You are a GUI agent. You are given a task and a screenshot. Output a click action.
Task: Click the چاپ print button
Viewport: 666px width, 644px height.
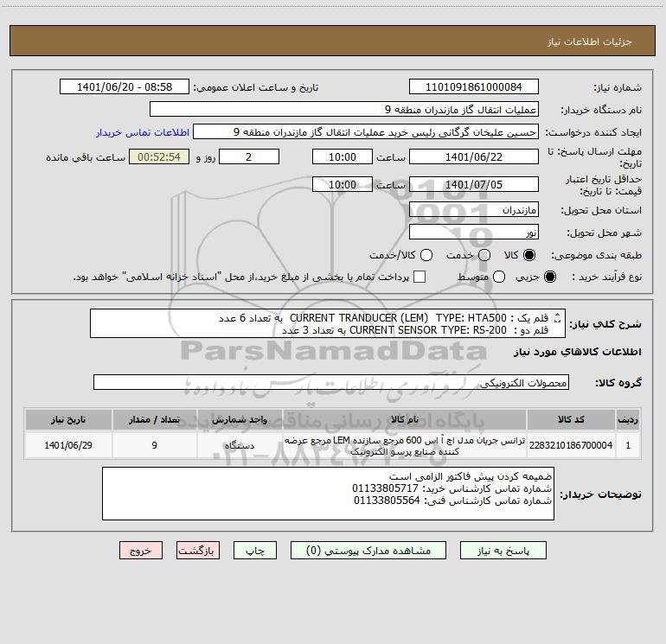tap(255, 551)
